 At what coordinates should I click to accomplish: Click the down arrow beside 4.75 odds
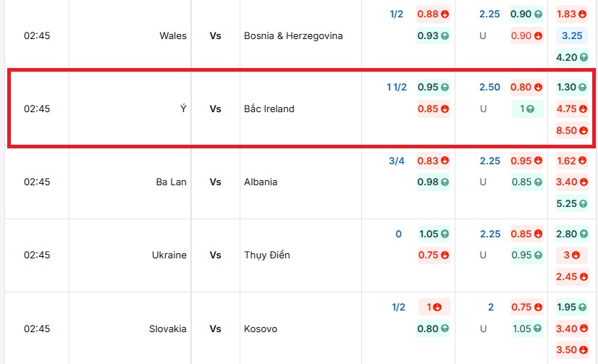583,109
